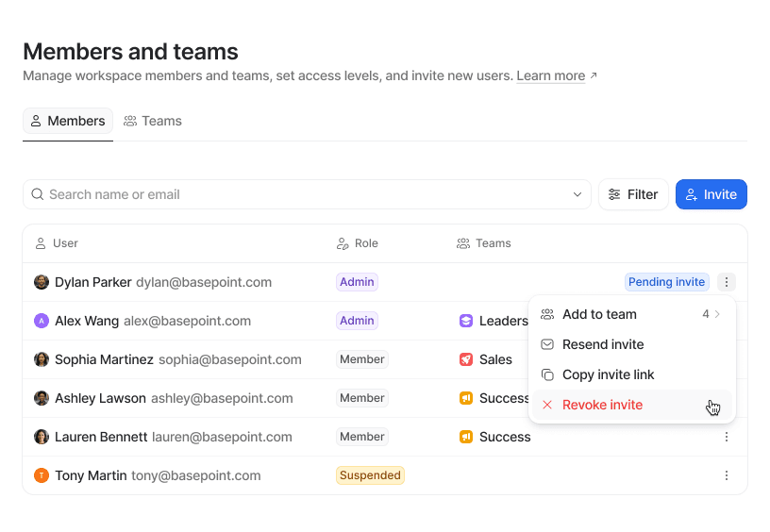Expand the search field dropdown chevron

click(577, 194)
